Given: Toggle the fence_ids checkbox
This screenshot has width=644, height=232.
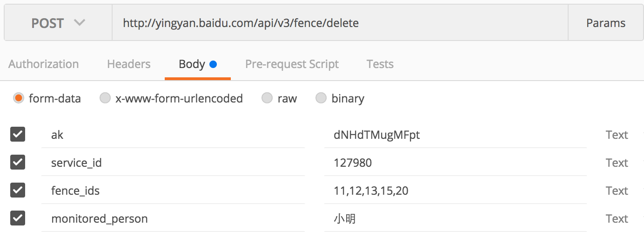Looking at the screenshot, I should [18, 191].
